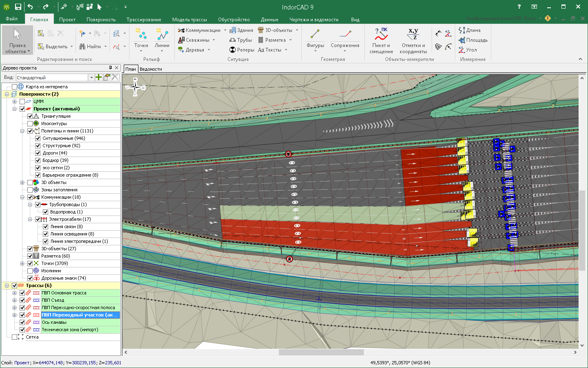Toggle the Изолинии checkbox
This screenshot has width=588, height=368.
pyautogui.click(x=30, y=271)
